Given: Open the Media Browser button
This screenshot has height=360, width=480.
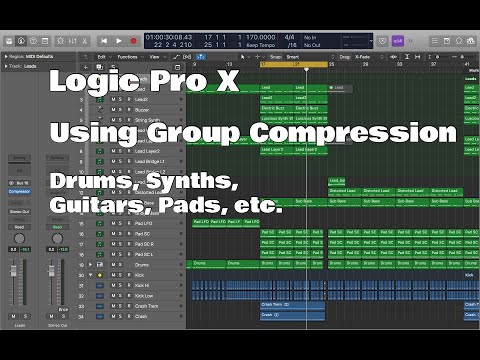Looking at the screenshot, I should [x=471, y=41].
